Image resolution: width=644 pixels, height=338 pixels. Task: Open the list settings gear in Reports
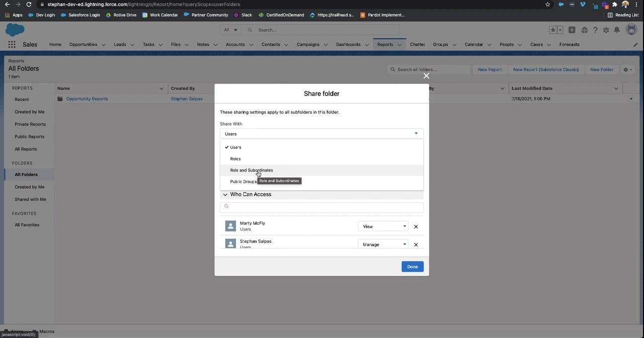(x=628, y=69)
